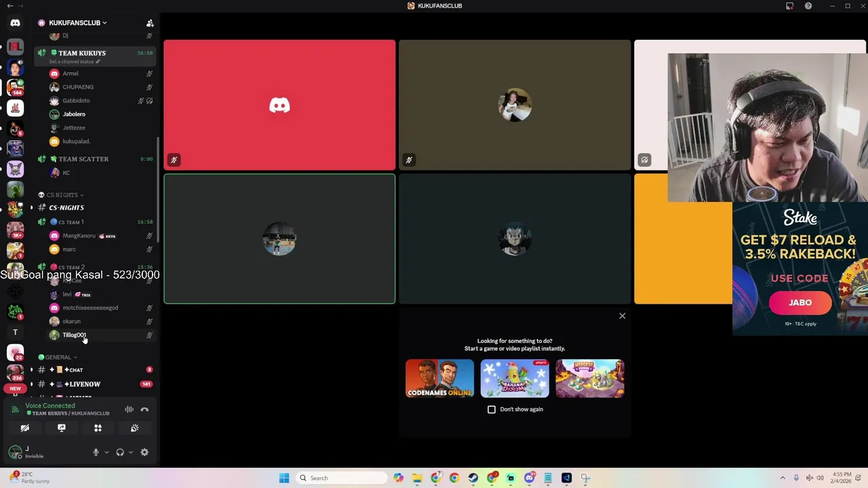Expand headphone output options arrow
868x488 pixels.
(131, 452)
